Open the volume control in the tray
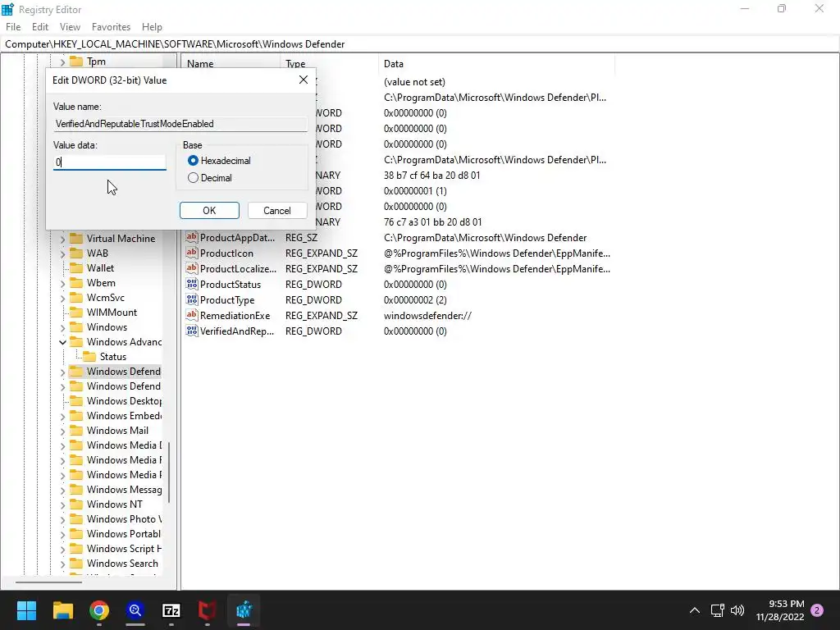Image resolution: width=840 pixels, height=630 pixels. tap(737, 610)
